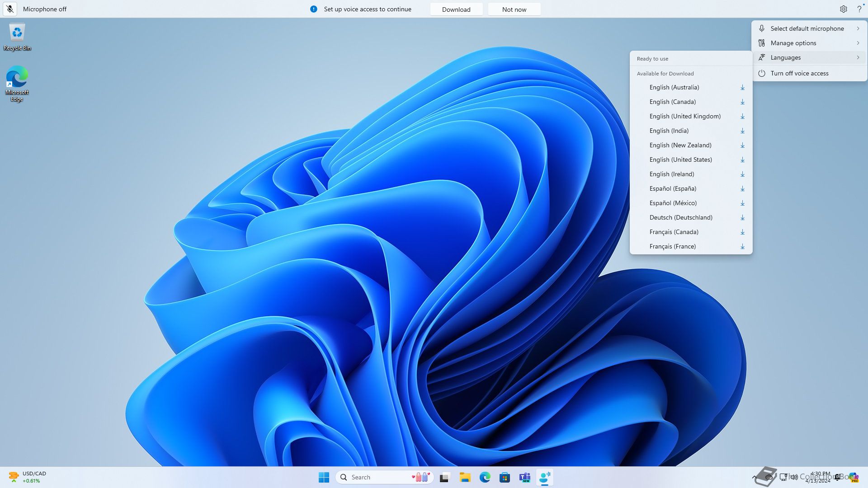
Task: Choose English (Canada) language entry
Action: pyautogui.click(x=691, y=102)
